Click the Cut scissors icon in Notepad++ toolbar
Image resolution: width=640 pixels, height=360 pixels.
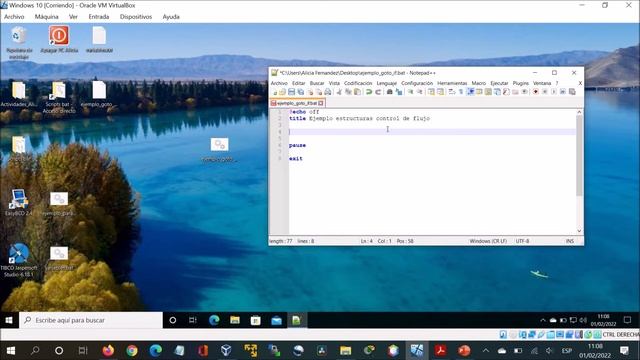339,92
